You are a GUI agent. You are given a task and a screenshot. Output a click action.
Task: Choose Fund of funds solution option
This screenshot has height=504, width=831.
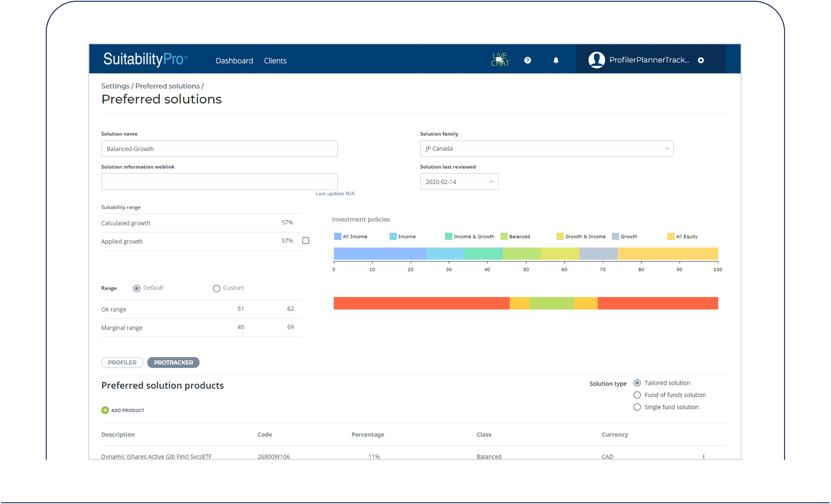coord(637,395)
